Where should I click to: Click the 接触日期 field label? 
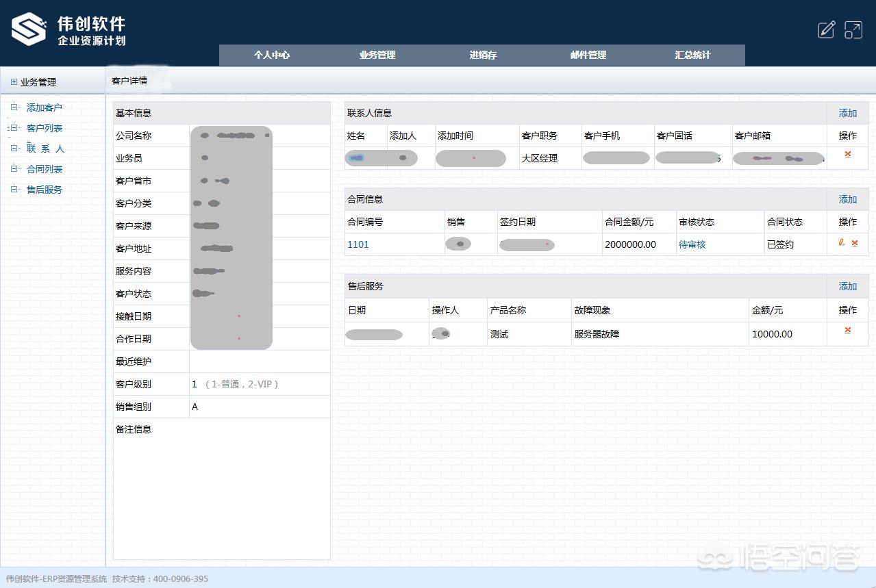click(134, 316)
